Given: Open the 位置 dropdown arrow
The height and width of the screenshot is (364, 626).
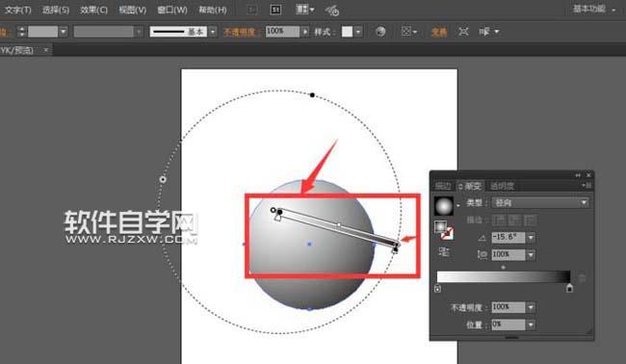Looking at the screenshot, I should tap(531, 325).
